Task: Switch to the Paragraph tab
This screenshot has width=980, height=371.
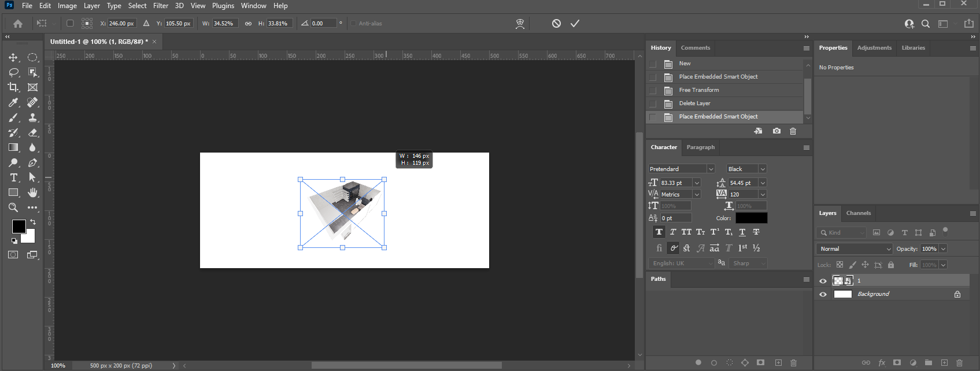Action: point(700,147)
